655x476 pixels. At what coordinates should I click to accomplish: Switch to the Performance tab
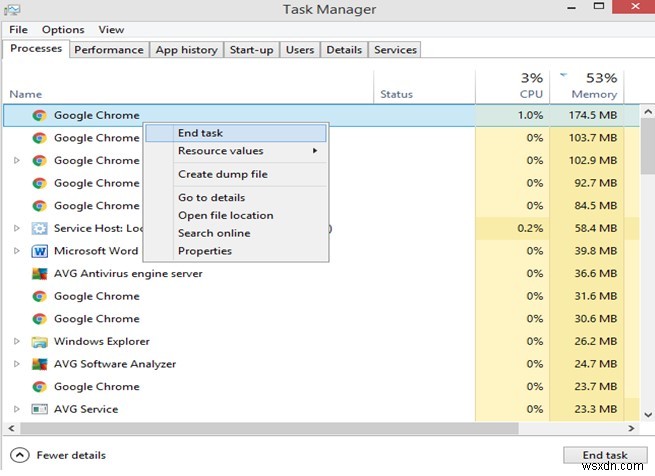(x=109, y=49)
